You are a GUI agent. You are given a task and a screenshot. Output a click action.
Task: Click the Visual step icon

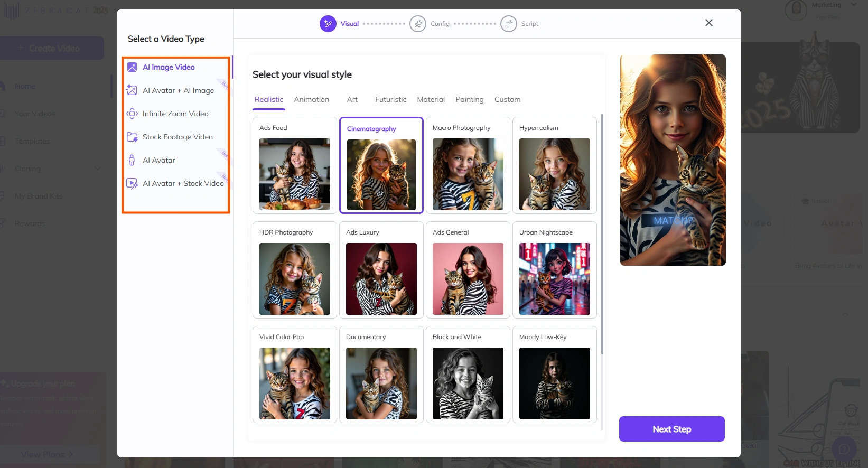[x=328, y=24]
